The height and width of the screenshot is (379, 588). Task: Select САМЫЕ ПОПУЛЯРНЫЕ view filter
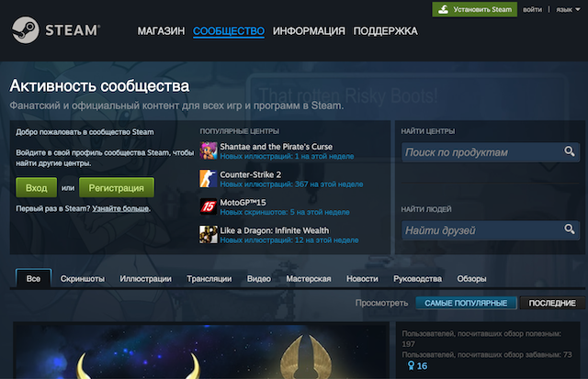pyautogui.click(x=466, y=303)
